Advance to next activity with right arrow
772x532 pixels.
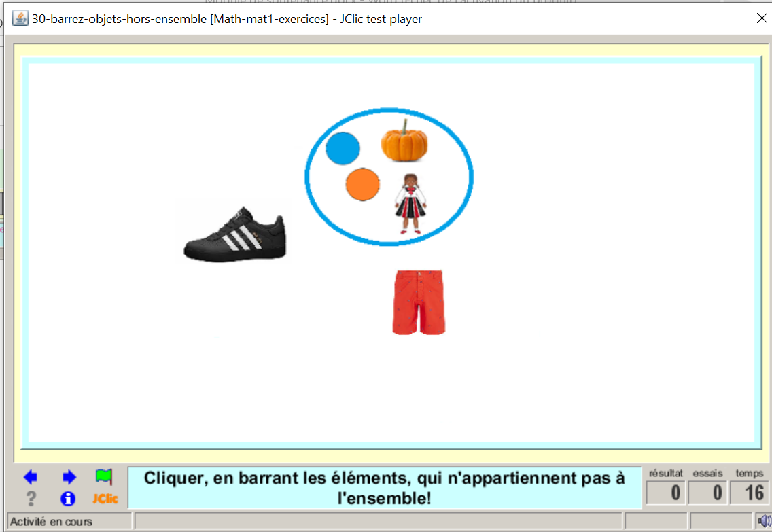click(69, 477)
